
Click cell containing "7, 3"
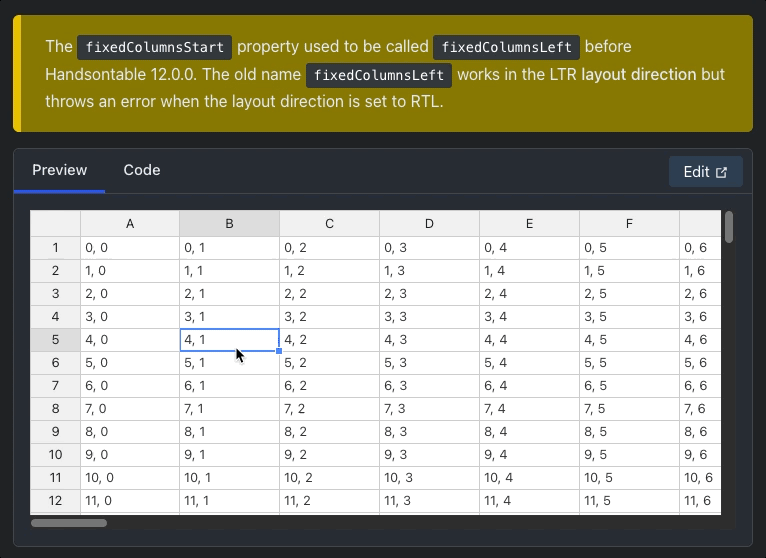pyautogui.click(x=429, y=408)
